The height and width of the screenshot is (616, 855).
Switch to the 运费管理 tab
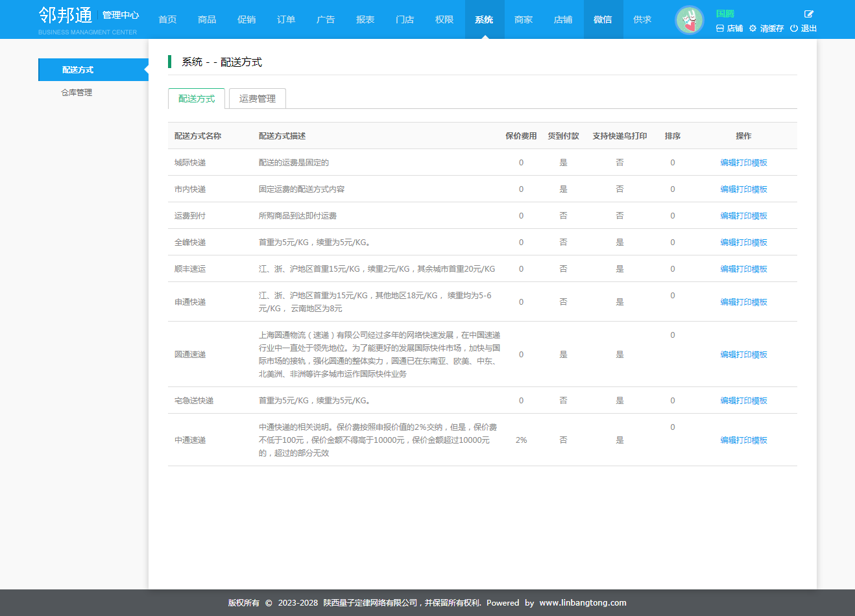[258, 99]
